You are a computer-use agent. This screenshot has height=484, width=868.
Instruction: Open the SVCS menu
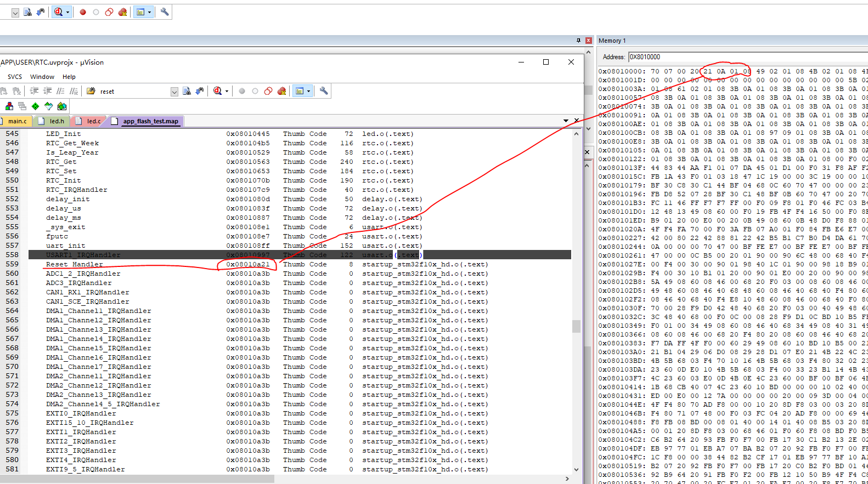pos(15,77)
